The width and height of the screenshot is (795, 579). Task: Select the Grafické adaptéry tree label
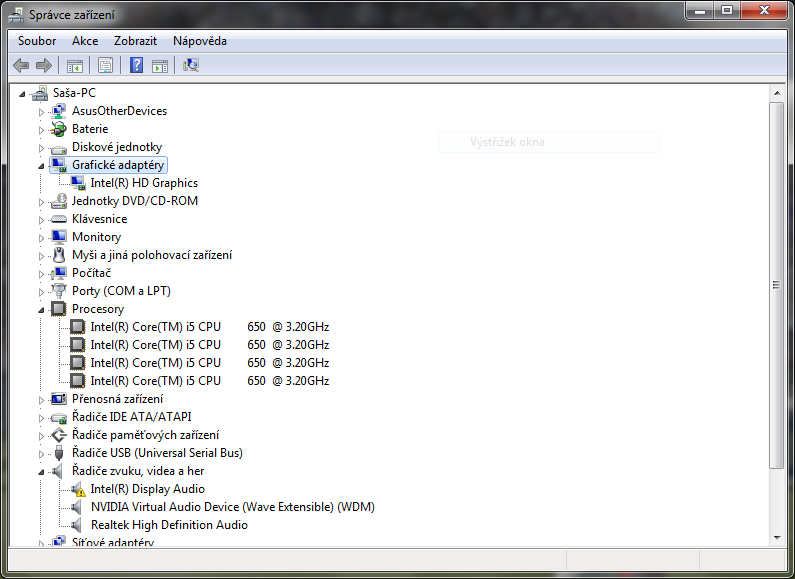[x=118, y=165]
